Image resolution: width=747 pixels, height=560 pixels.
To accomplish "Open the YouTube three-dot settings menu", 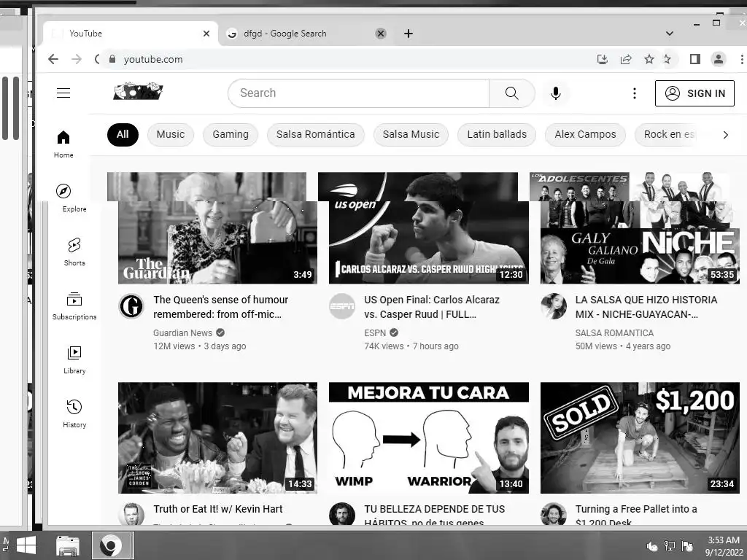I will tap(634, 93).
